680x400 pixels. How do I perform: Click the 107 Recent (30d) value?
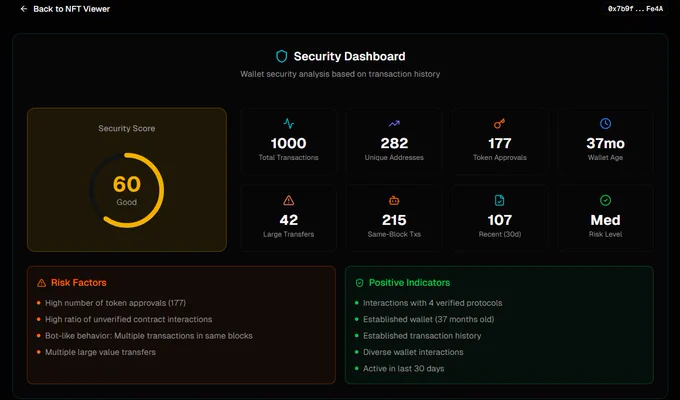(x=500, y=220)
